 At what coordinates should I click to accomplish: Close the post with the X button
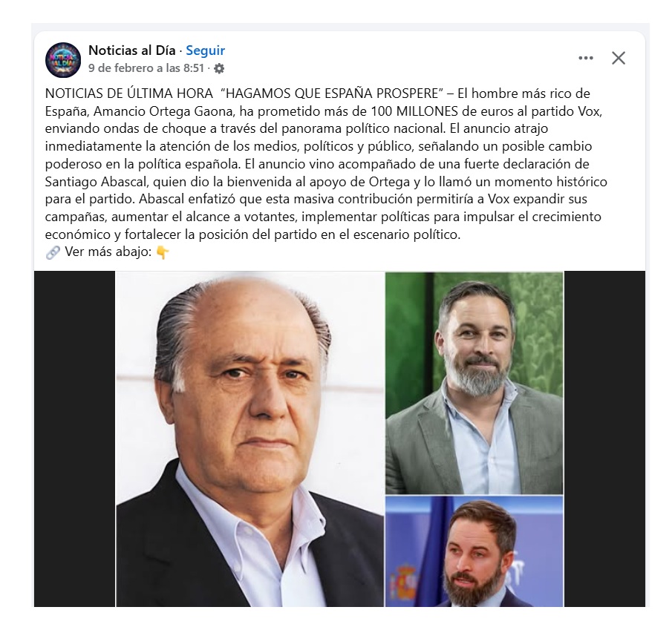click(x=618, y=58)
